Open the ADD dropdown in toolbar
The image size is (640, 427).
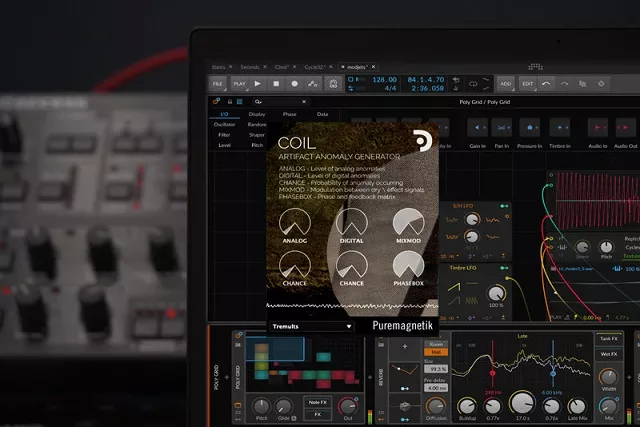[505, 84]
